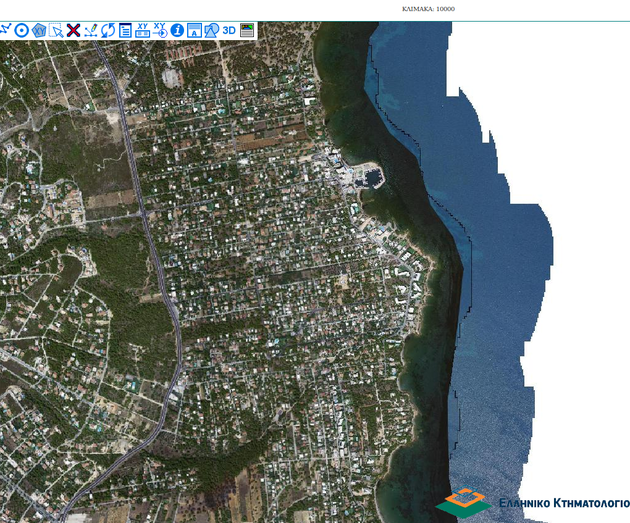The image size is (630, 523).
Task: Click the refresh arrows icon
Action: tap(108, 31)
